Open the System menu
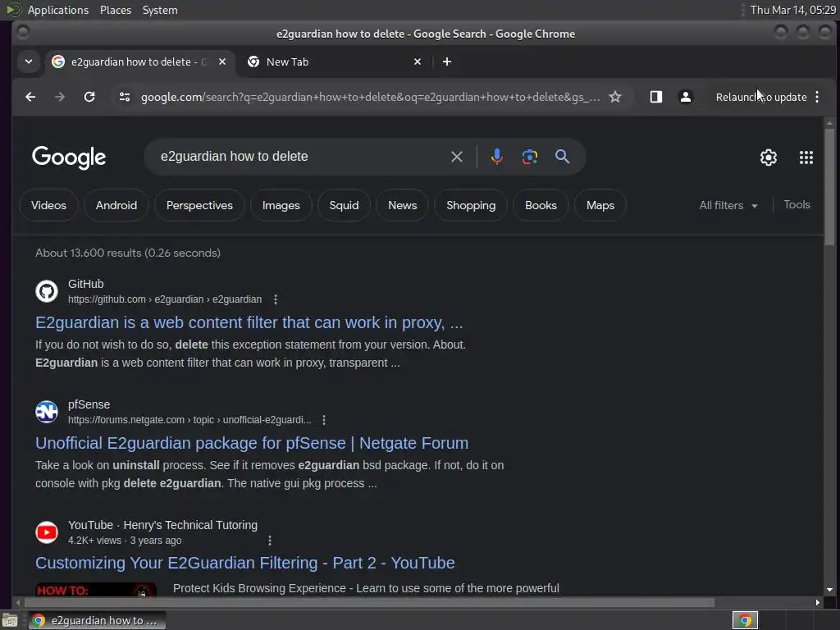Viewport: 840px width, 630px height. coord(160,10)
